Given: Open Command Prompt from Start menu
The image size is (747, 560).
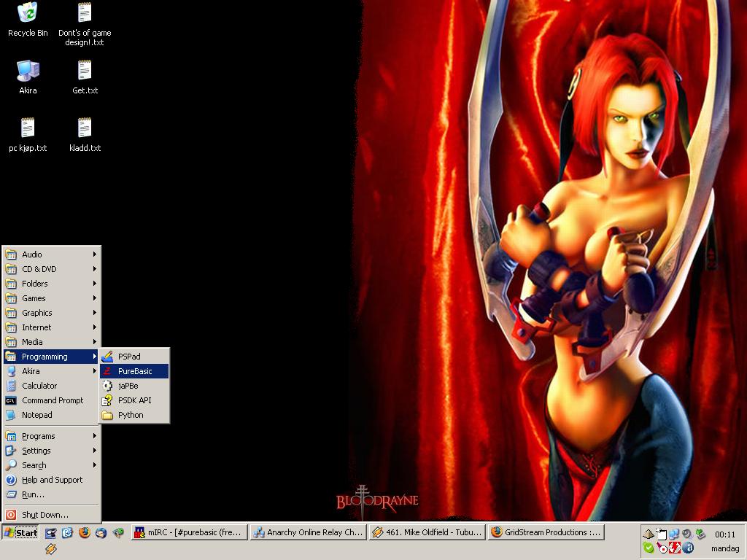Looking at the screenshot, I should [x=52, y=400].
